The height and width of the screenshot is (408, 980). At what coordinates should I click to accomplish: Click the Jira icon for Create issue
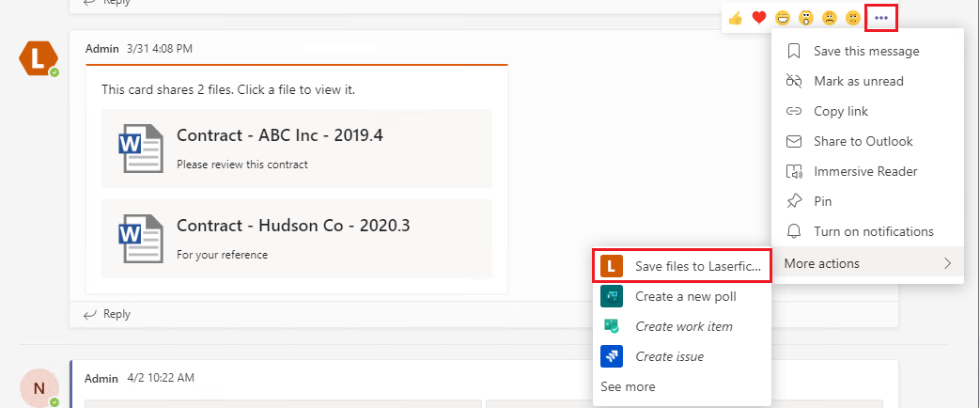click(612, 356)
